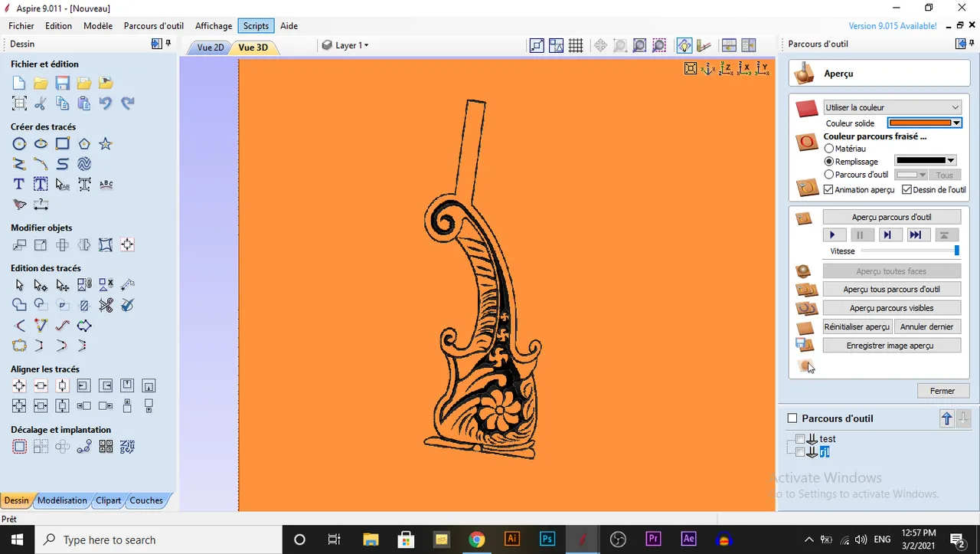Open the Scripts menu

256,25
